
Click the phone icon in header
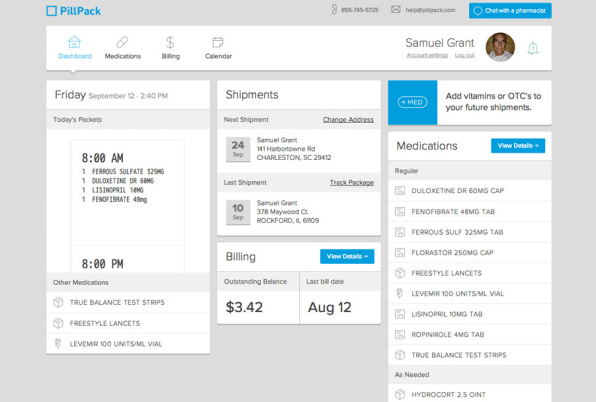click(334, 9)
